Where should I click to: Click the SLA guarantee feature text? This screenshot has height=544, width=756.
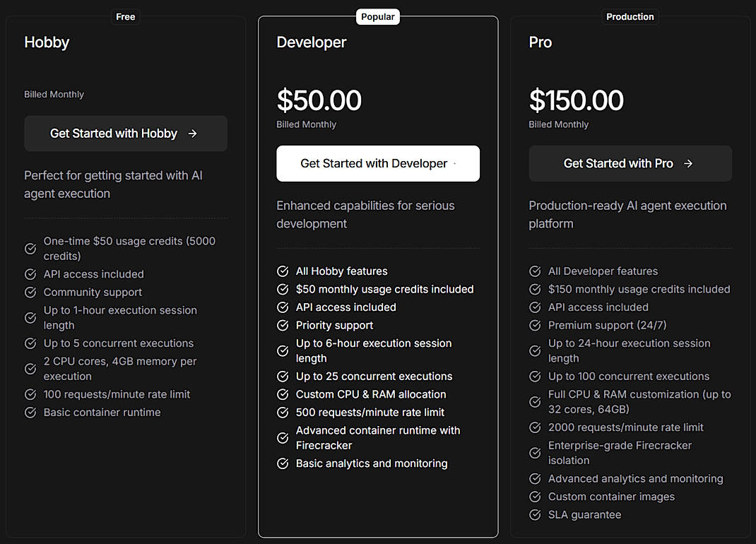point(585,515)
